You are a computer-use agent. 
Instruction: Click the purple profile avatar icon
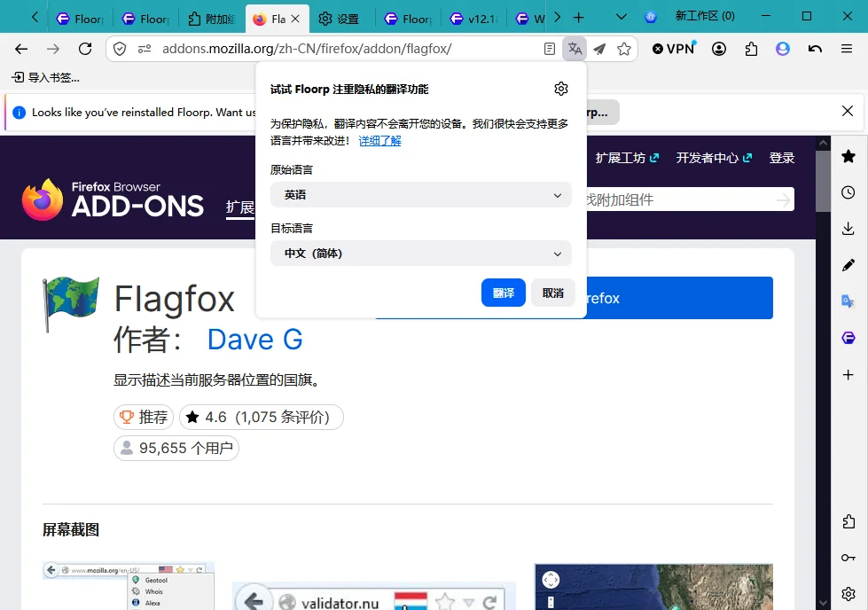click(x=782, y=49)
